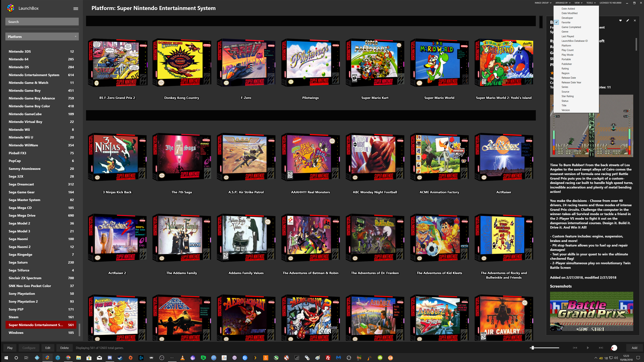Open Steam from the taskbar
The width and height of the screenshot is (644, 362).
120,358
